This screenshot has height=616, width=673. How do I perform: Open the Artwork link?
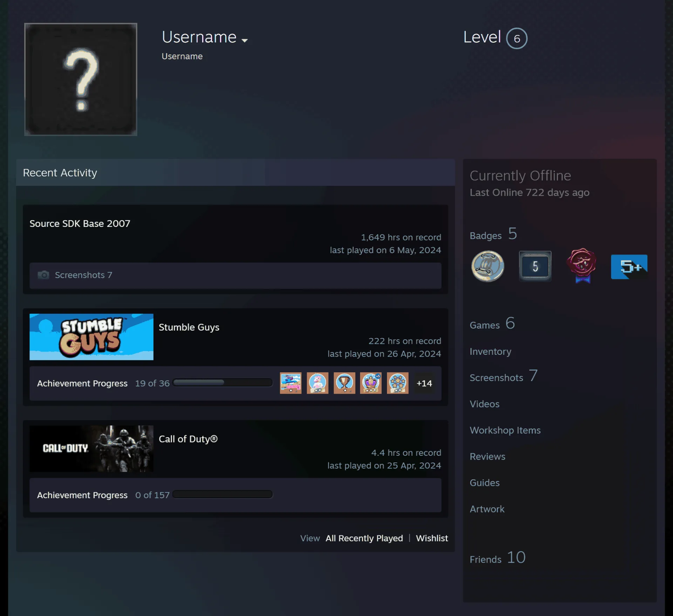tap(487, 509)
